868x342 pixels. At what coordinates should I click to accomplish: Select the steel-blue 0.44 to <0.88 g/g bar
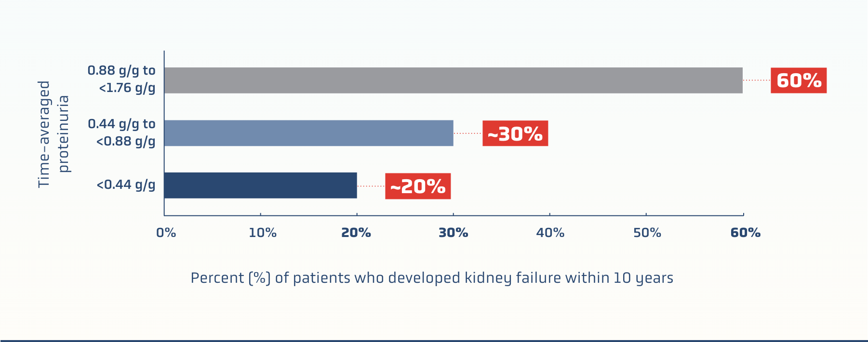tap(308, 133)
